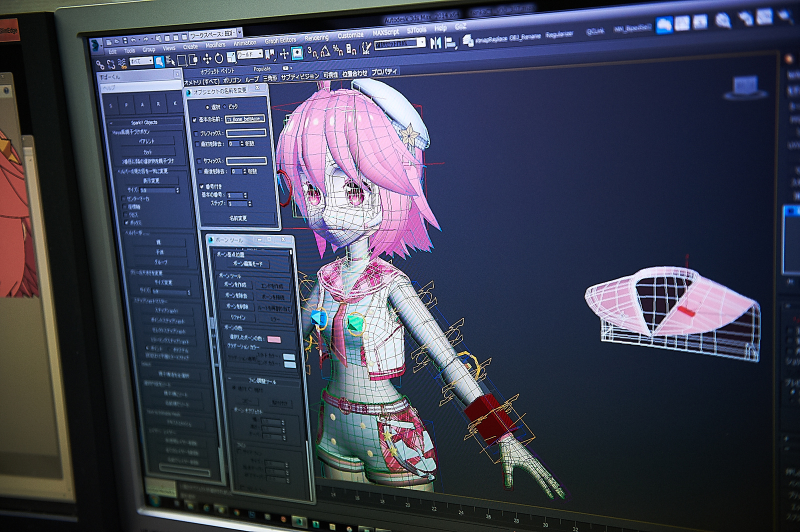This screenshot has width=800, height=532.
Task: Click the pink selected bone color swatch
Action: 274,339
